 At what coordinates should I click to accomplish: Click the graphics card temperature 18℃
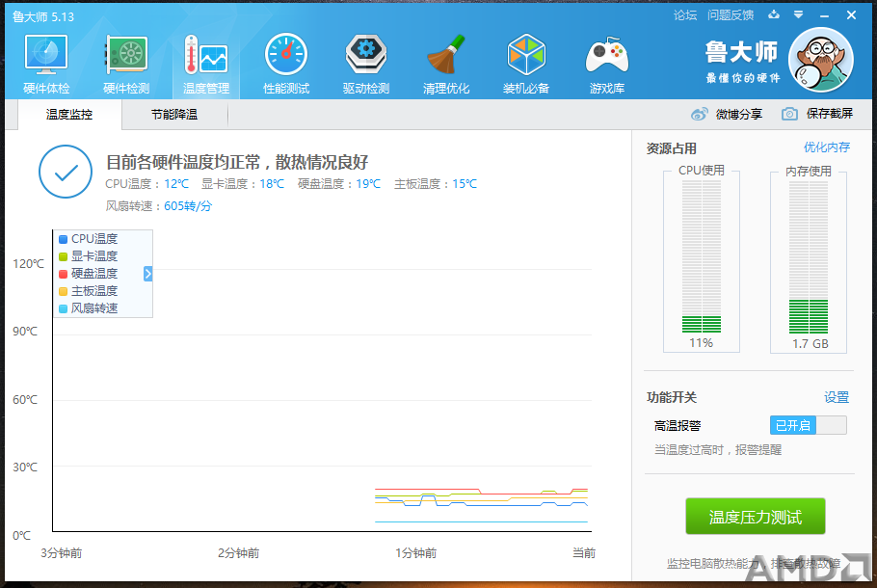(x=272, y=184)
